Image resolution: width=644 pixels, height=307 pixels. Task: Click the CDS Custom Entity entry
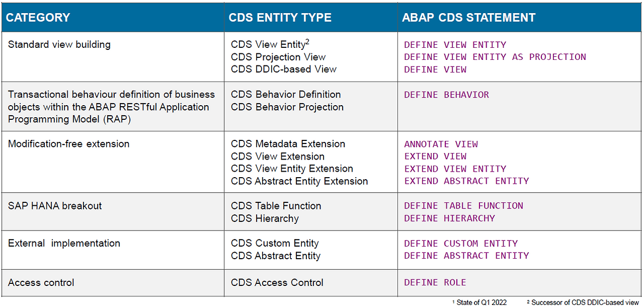pyautogui.click(x=275, y=243)
